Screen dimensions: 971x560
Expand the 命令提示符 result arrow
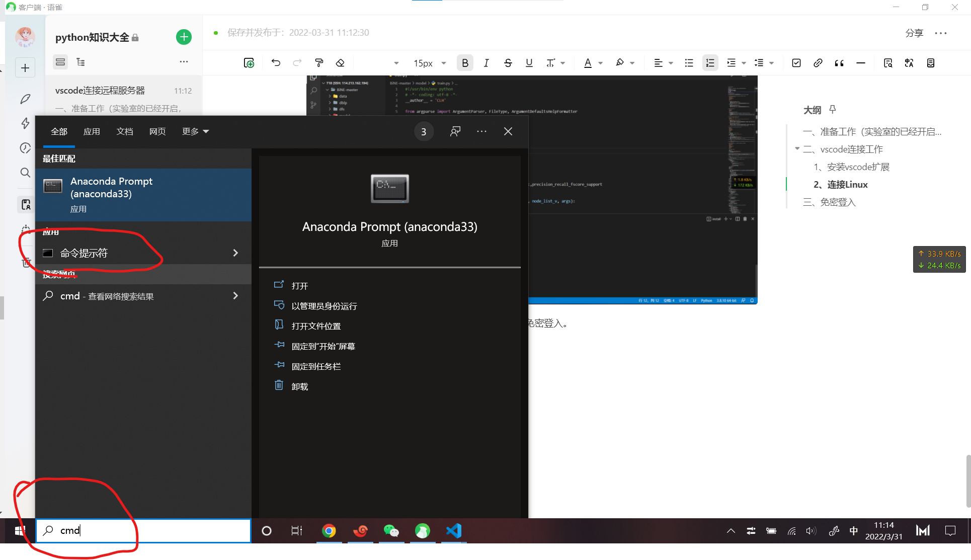pyautogui.click(x=235, y=253)
